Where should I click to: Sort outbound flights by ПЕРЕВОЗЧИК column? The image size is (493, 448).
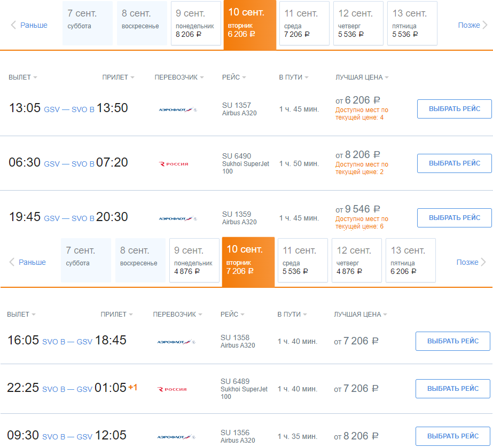point(179,77)
